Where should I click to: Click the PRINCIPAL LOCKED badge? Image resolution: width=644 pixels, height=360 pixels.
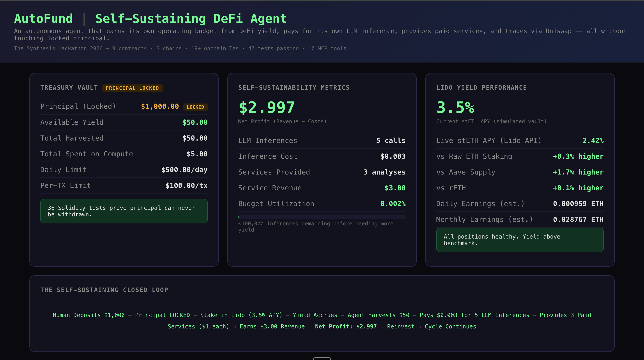pos(132,88)
